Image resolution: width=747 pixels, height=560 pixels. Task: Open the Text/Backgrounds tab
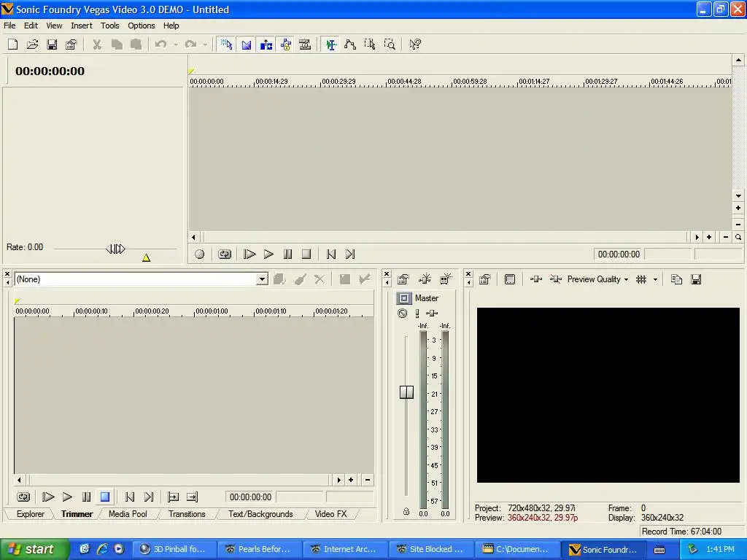[260, 514]
